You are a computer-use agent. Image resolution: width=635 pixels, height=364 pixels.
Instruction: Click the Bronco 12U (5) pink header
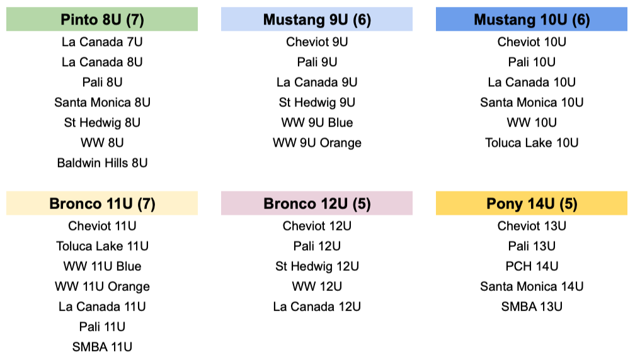[317, 203]
